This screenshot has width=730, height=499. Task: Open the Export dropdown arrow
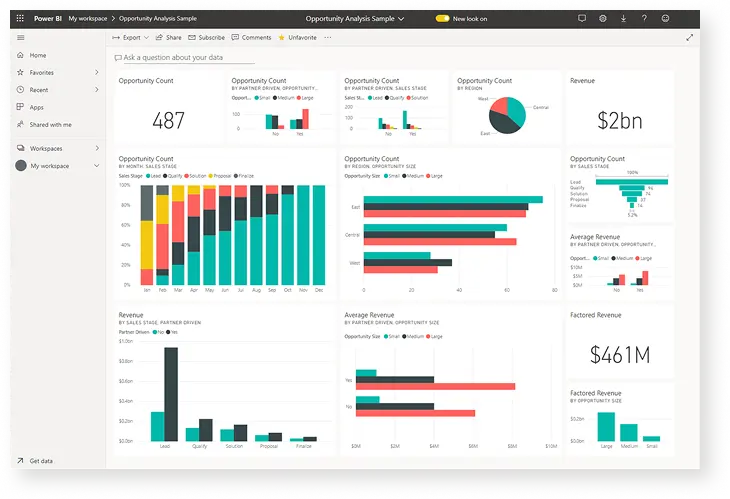click(x=146, y=38)
